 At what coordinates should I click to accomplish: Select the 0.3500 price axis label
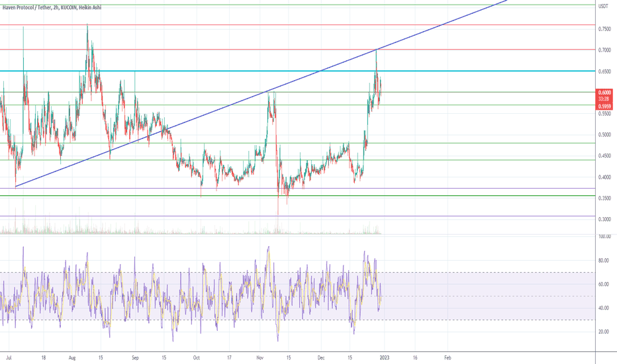(604, 199)
